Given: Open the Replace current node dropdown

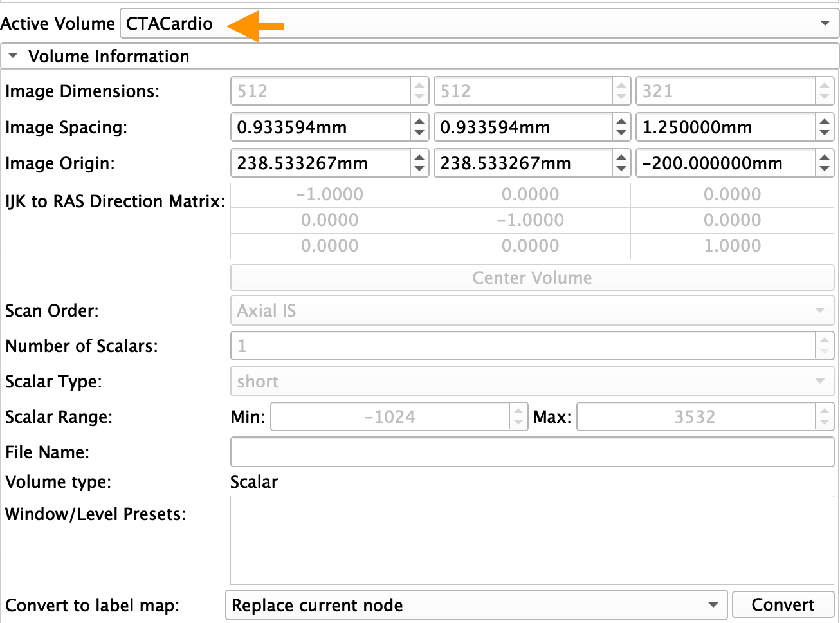Looking at the screenshot, I should (476, 606).
